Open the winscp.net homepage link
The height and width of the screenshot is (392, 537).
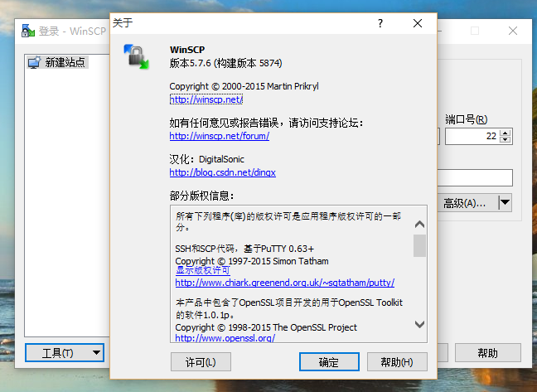pos(206,99)
